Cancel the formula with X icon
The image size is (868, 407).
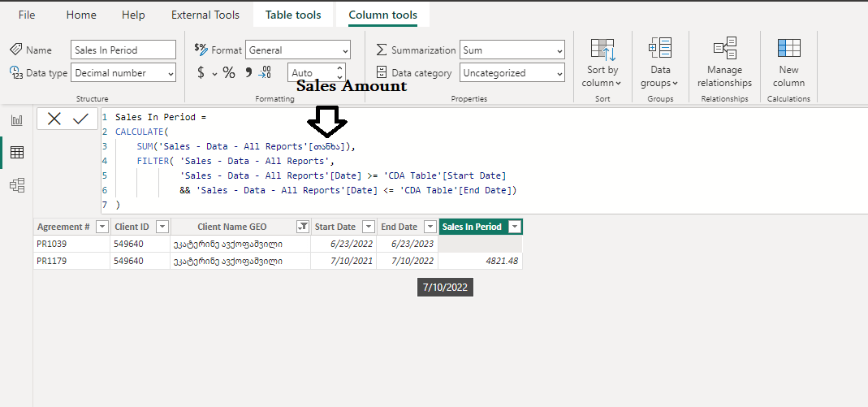(54, 119)
